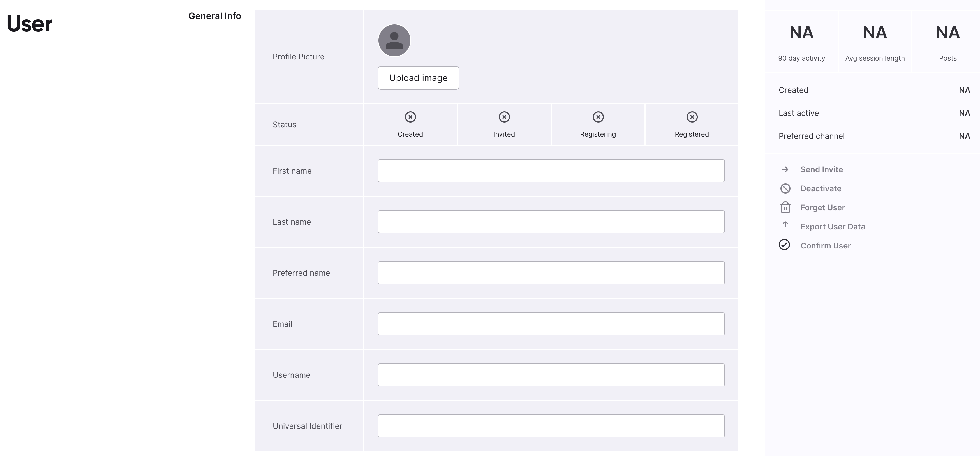Open the General Info section tab

(x=214, y=16)
